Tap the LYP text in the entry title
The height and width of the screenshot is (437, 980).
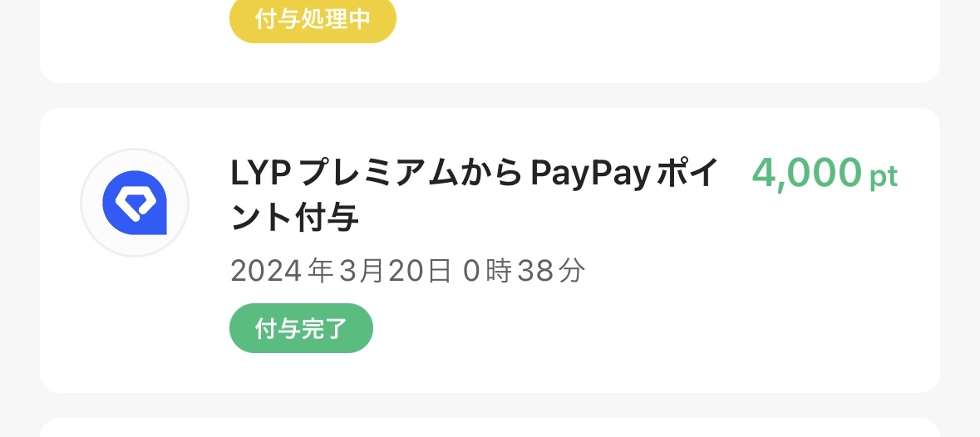pyautogui.click(x=261, y=174)
